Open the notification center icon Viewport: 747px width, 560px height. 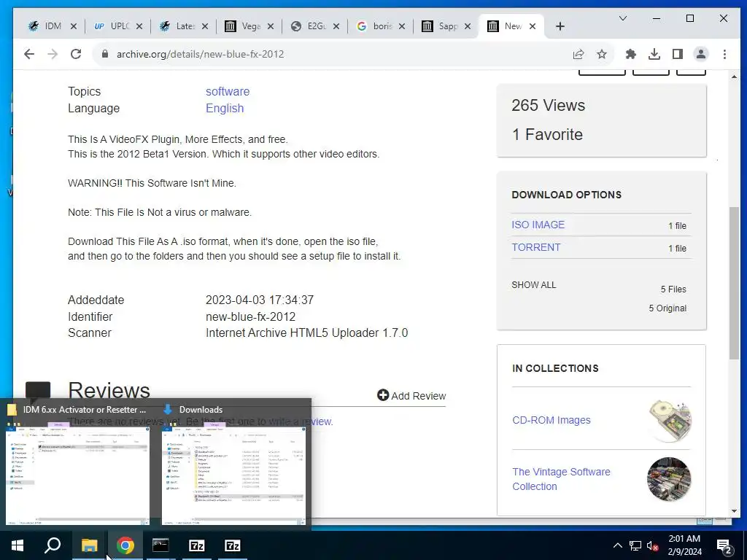coord(724,545)
